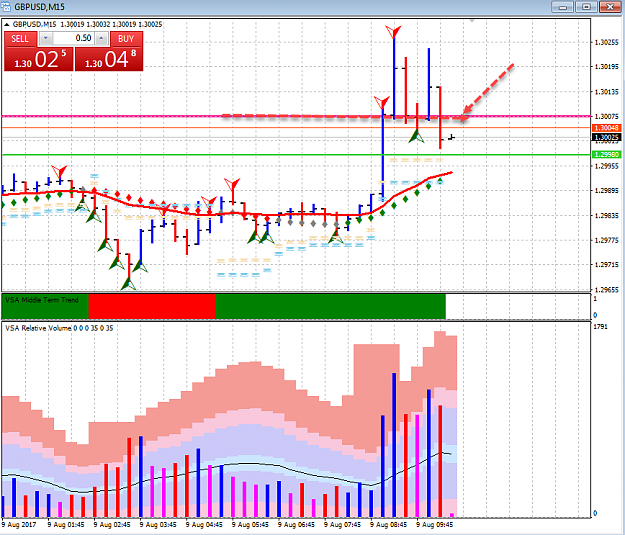
Task: Click the '9 Aug 05:45' time axis label
Action: pyautogui.click(x=250, y=525)
